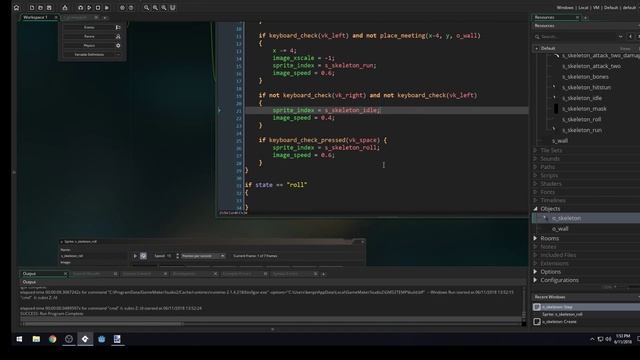Open o_skeleton Create in Recent Windows
640x360 pixels.
coord(559,322)
